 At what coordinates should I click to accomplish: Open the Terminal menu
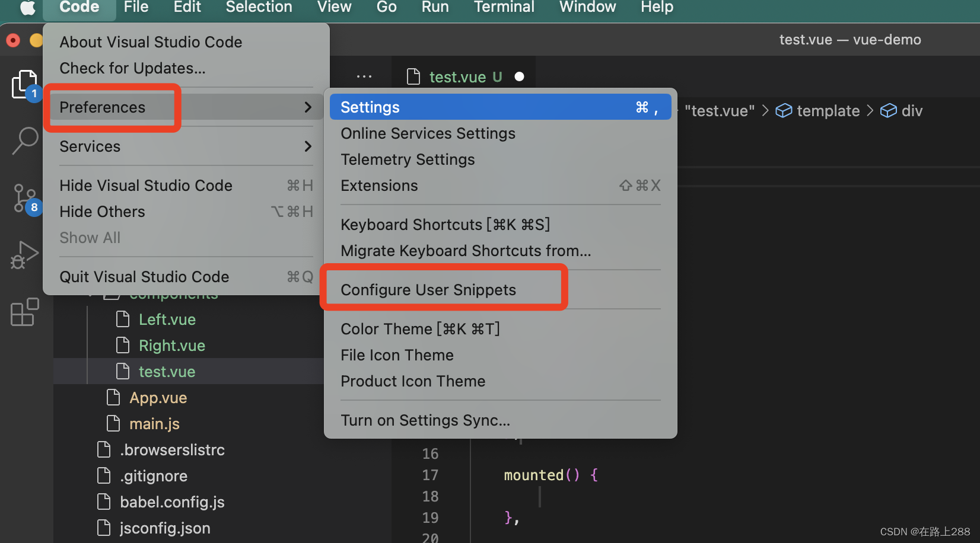point(504,7)
